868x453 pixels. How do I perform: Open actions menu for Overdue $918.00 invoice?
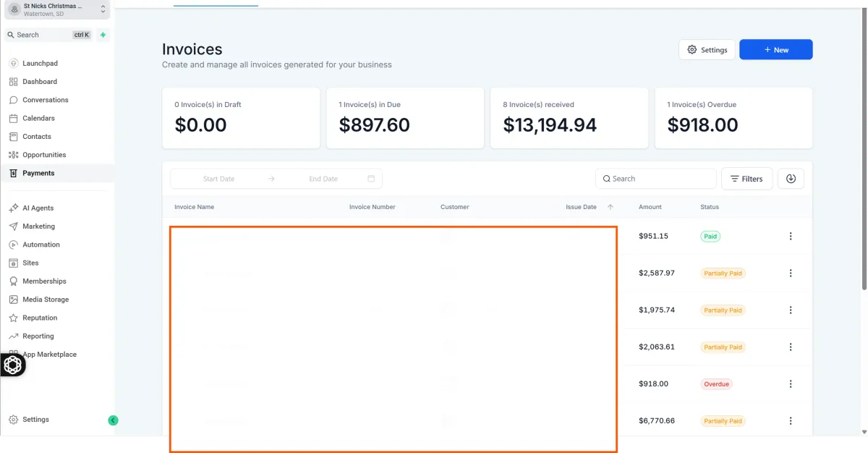tap(791, 384)
